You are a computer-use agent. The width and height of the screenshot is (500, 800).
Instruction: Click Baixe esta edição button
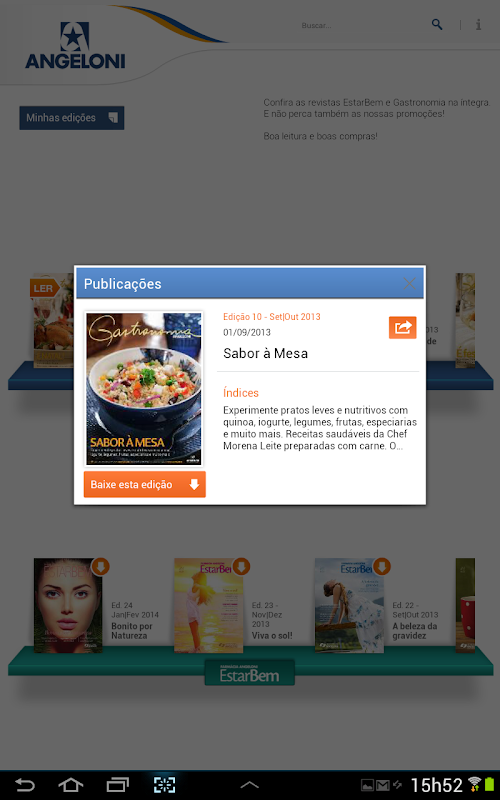pos(145,484)
